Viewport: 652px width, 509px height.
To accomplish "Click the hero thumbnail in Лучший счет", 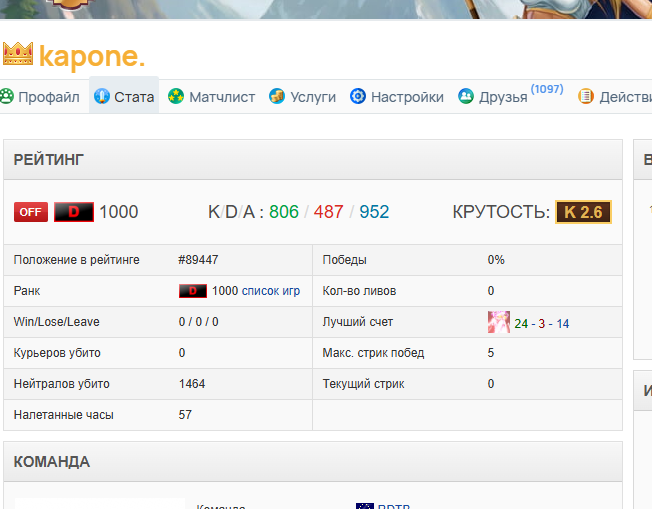I will click(x=499, y=322).
